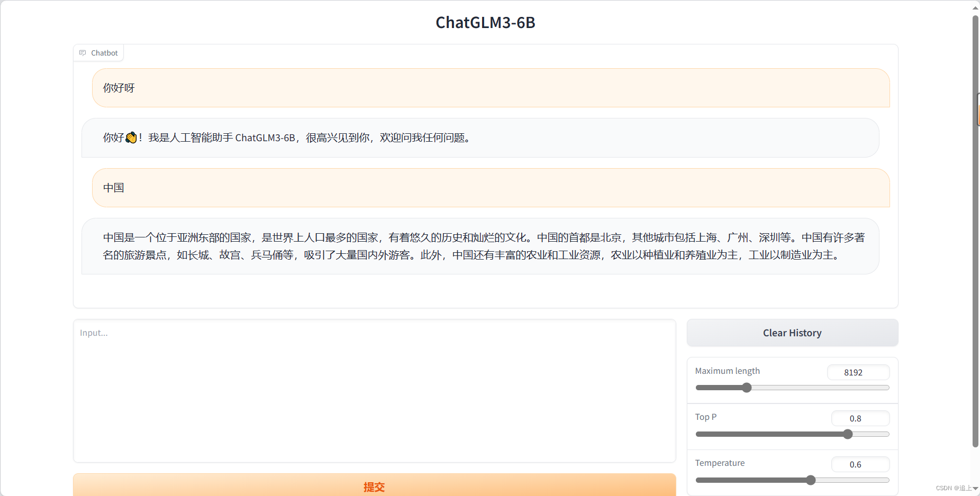Click the Maximum length label
Screen dimensions: 980x496
click(x=727, y=371)
